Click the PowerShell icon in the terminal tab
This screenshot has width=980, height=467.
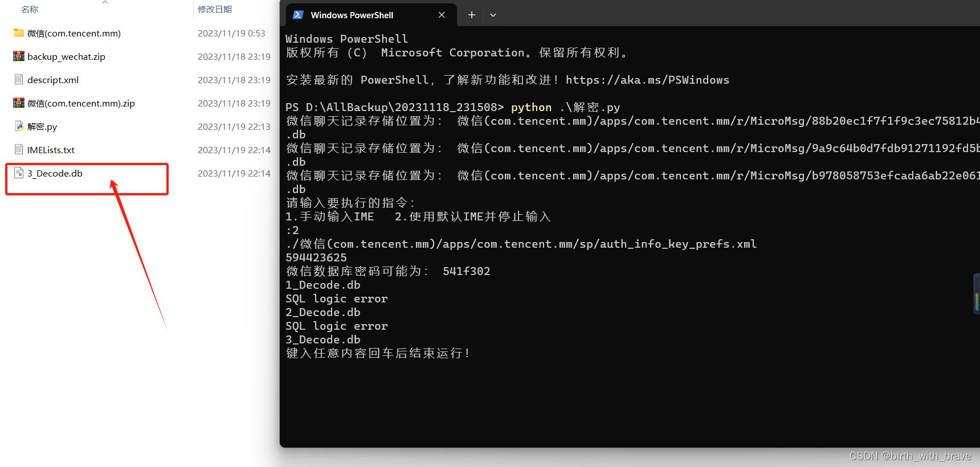pyautogui.click(x=297, y=15)
